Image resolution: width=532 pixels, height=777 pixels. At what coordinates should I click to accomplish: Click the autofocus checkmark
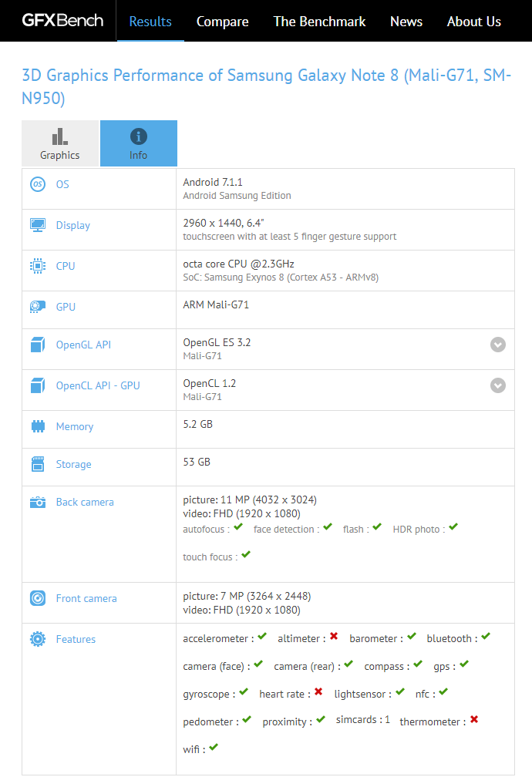point(238,526)
